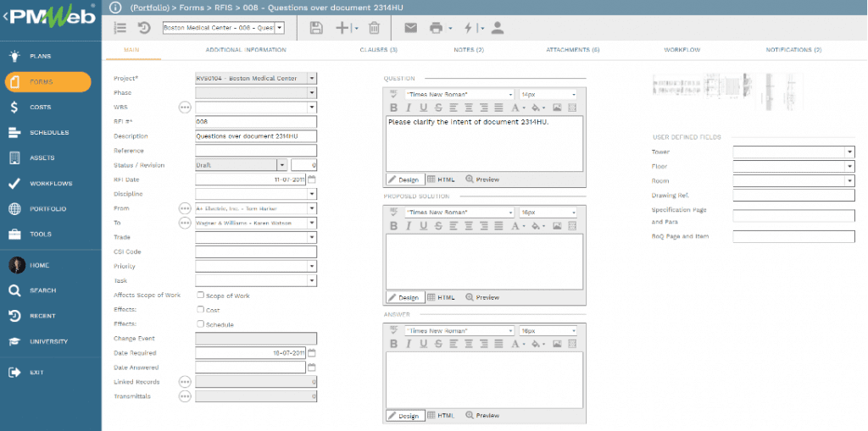Click the save floppy disk icon
868x431 pixels.
316,28
